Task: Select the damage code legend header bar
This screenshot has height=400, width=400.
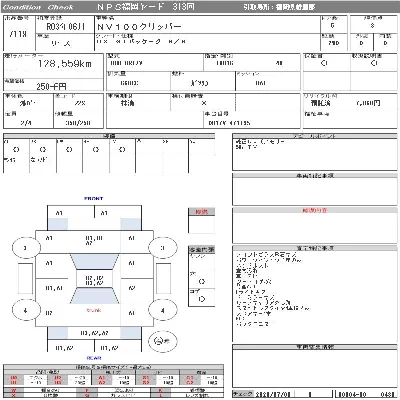Action: (x=113, y=367)
